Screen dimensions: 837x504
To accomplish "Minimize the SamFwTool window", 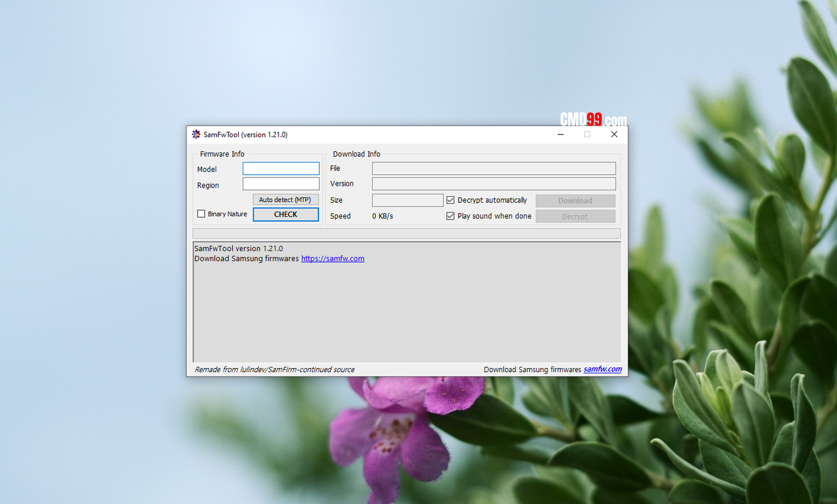I will click(560, 135).
